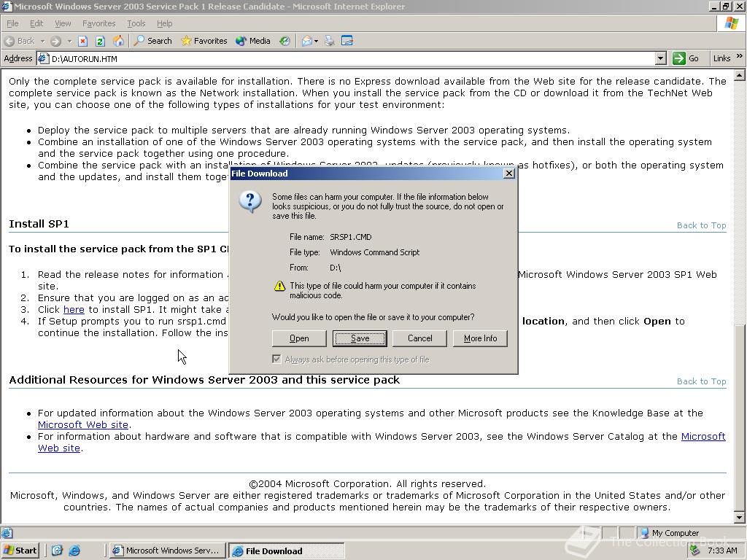
Task: Click the 7:33 AM clock
Action: pos(722,551)
